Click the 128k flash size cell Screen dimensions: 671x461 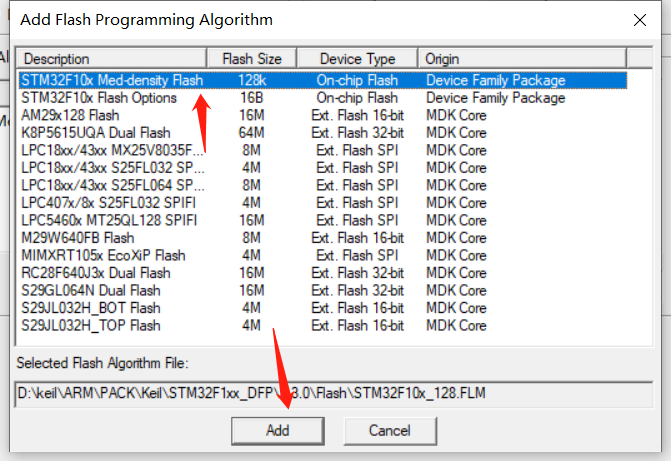tap(252, 80)
